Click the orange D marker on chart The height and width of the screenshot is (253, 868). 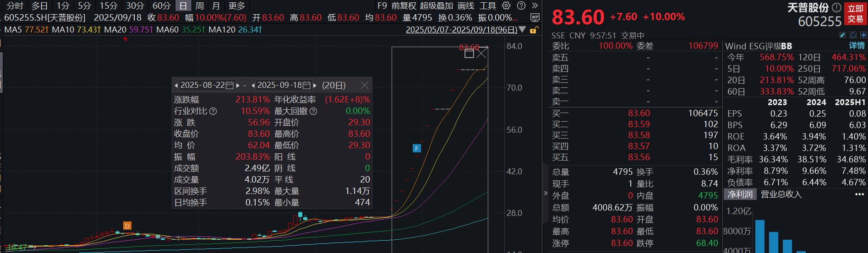(x=127, y=226)
